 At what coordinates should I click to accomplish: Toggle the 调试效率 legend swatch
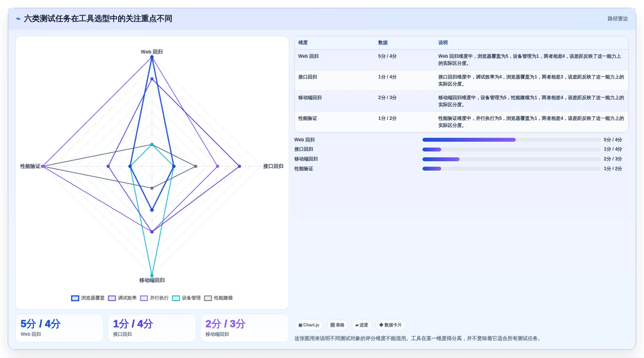tap(112, 298)
